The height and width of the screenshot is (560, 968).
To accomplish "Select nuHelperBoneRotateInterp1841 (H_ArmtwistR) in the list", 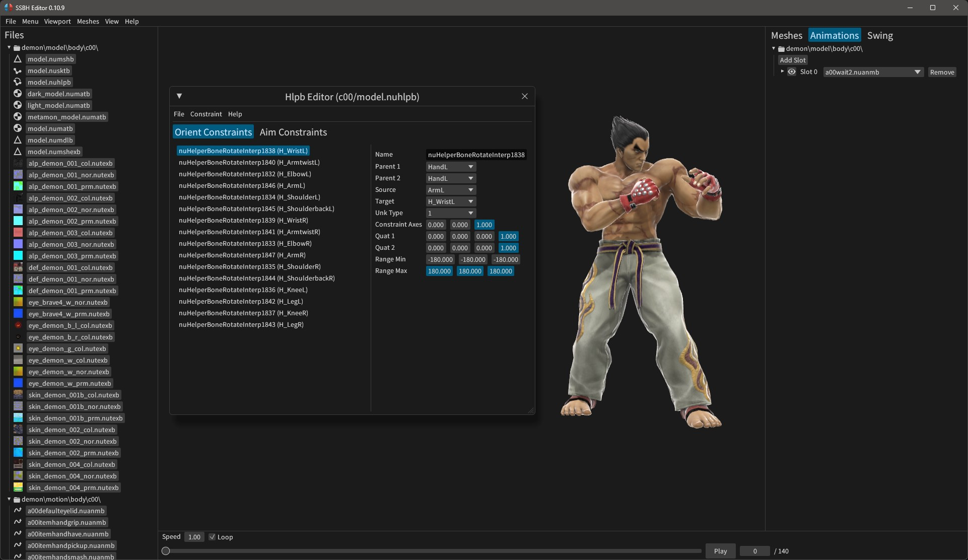I will [x=249, y=232].
